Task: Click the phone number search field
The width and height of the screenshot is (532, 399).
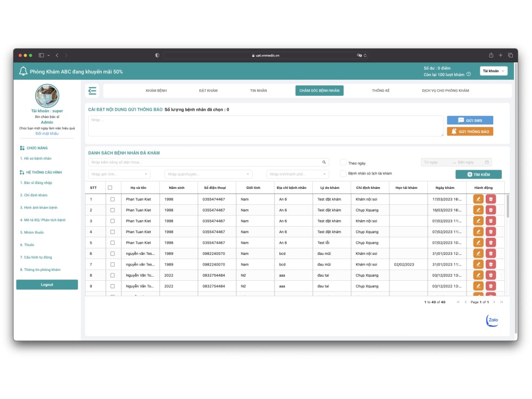Action: pos(209,162)
